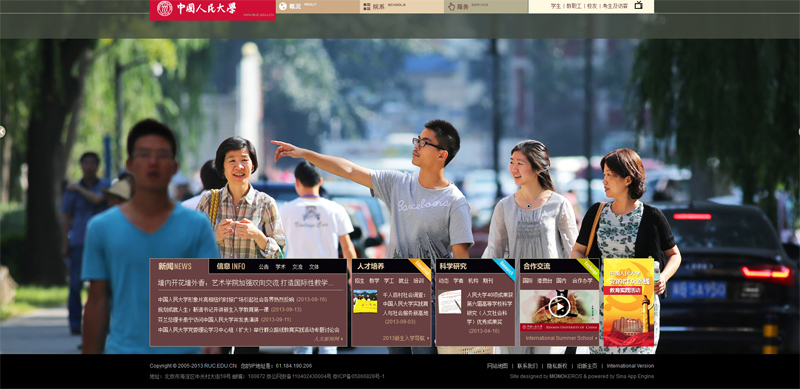Open the 校友 link in top bar
This screenshot has height=389, width=800.
(x=591, y=6)
